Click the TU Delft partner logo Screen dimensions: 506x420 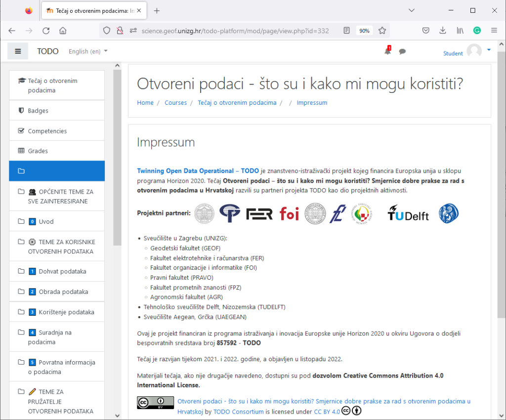point(408,213)
